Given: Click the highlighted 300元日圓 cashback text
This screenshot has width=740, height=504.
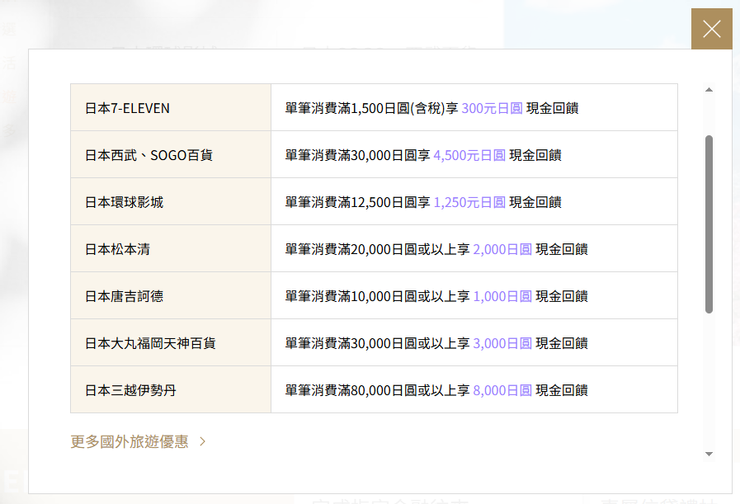Looking at the screenshot, I should [491, 108].
